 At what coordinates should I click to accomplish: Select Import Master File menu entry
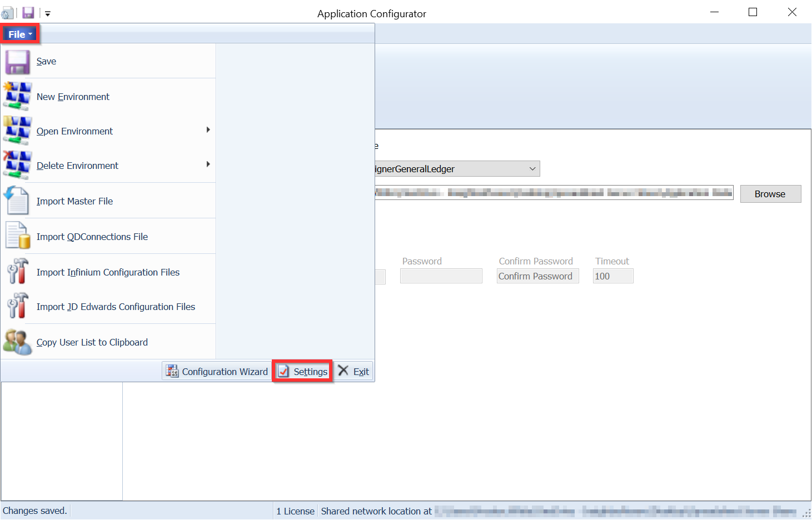point(108,201)
